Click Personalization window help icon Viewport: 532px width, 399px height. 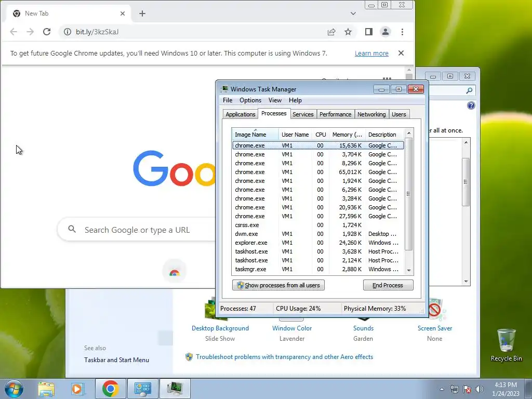point(471,105)
